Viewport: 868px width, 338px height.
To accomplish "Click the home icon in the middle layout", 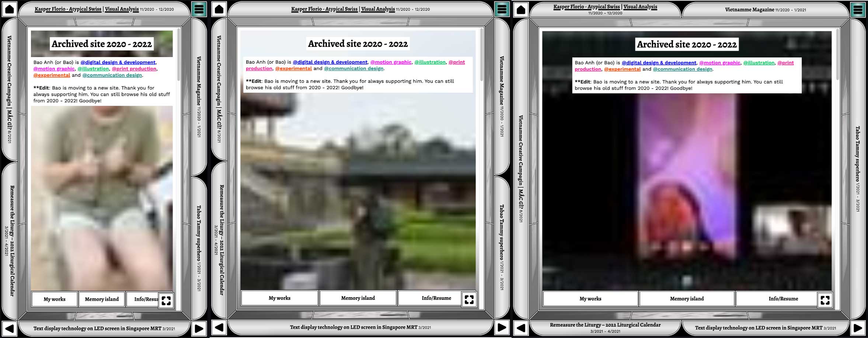I will click(x=219, y=9).
